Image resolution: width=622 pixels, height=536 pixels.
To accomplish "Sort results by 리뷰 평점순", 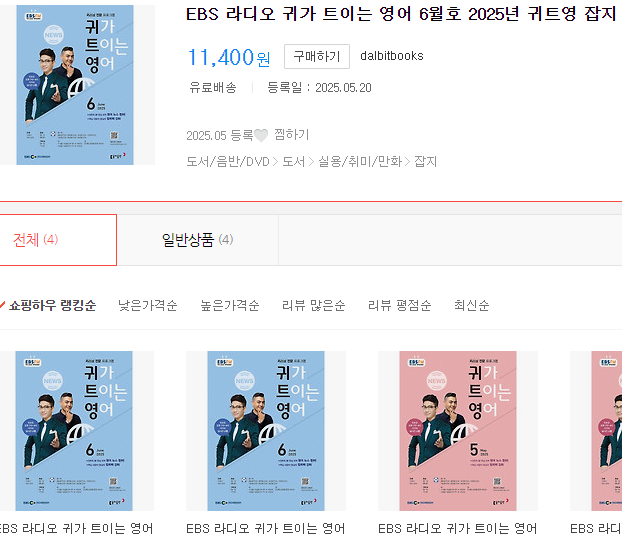I will (x=399, y=305).
